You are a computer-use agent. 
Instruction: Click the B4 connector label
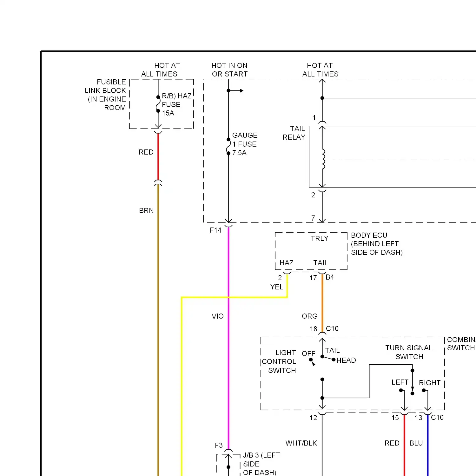tap(330, 277)
